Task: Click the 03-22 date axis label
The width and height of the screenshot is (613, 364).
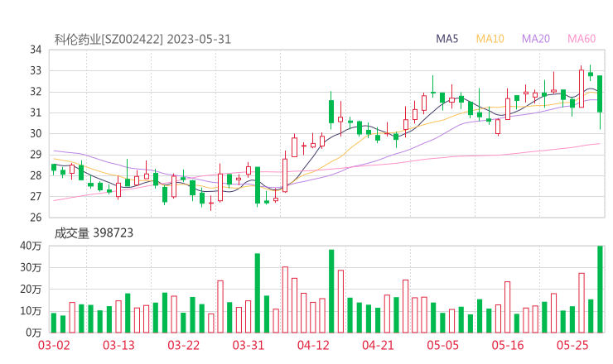Action: 183,345
